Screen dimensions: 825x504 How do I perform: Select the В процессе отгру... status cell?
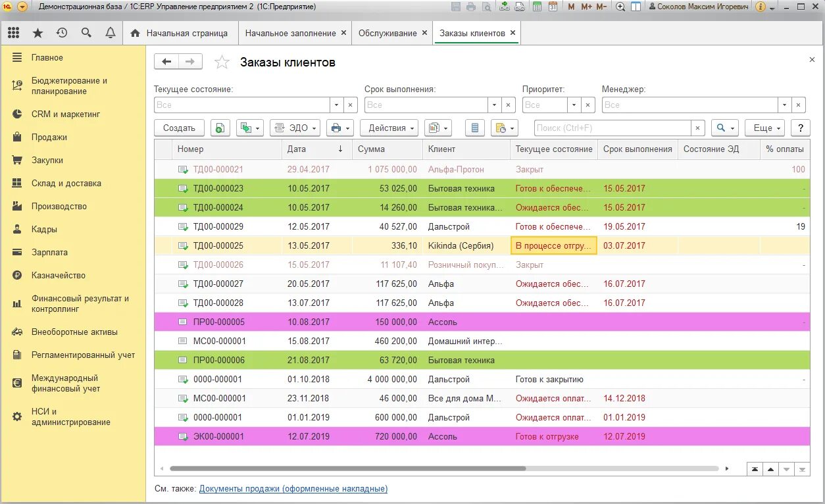pyautogui.click(x=554, y=245)
